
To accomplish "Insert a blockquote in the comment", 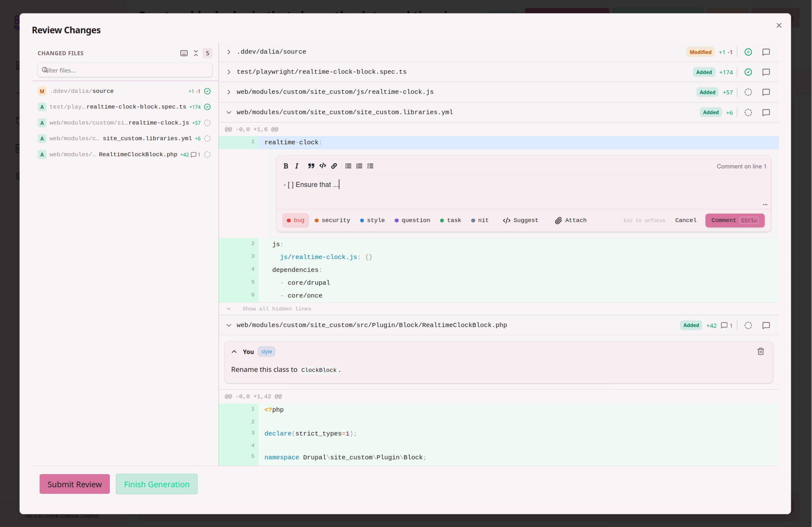I will (311, 166).
